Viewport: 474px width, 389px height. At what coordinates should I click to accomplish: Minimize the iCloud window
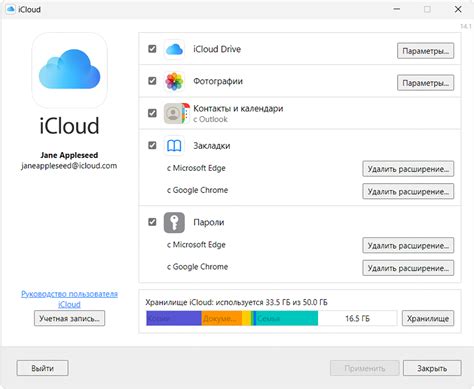pos(397,9)
